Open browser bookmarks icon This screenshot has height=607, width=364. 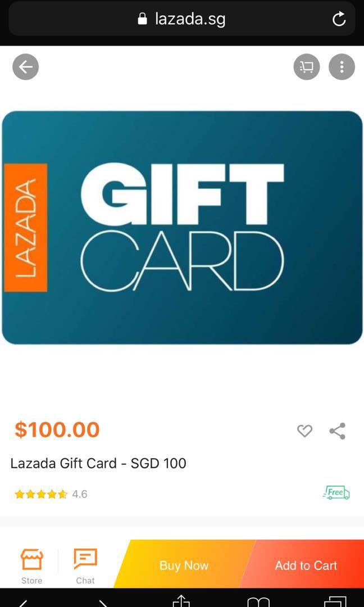(258, 602)
